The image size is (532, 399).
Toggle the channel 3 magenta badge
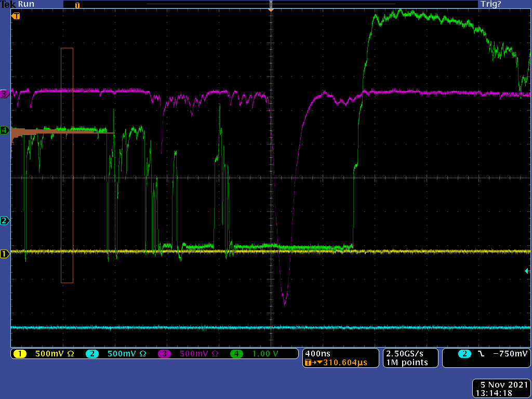pyautogui.click(x=165, y=354)
